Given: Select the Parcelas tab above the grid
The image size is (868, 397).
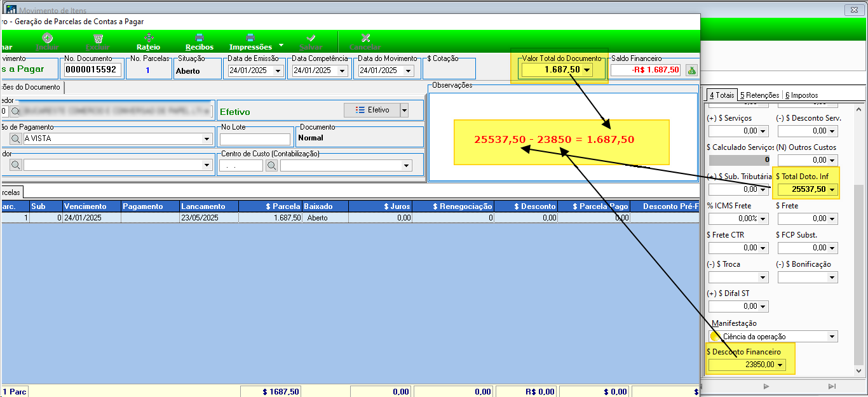Looking at the screenshot, I should 11,192.
